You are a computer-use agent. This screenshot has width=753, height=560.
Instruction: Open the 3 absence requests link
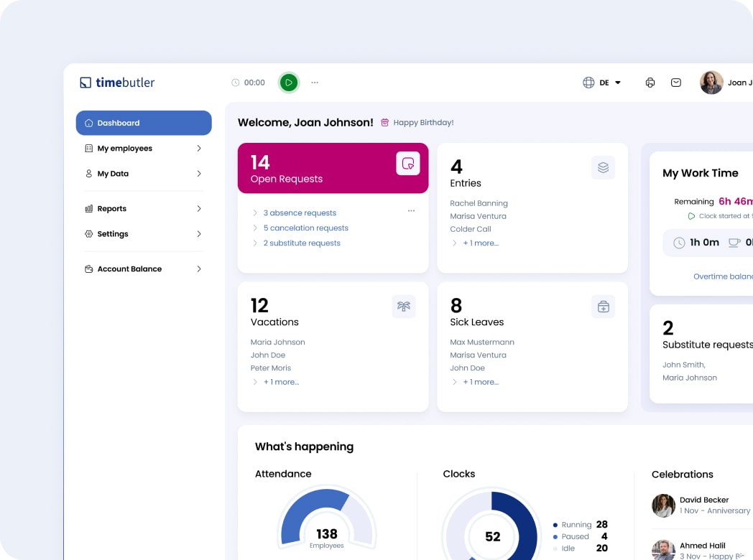(300, 213)
